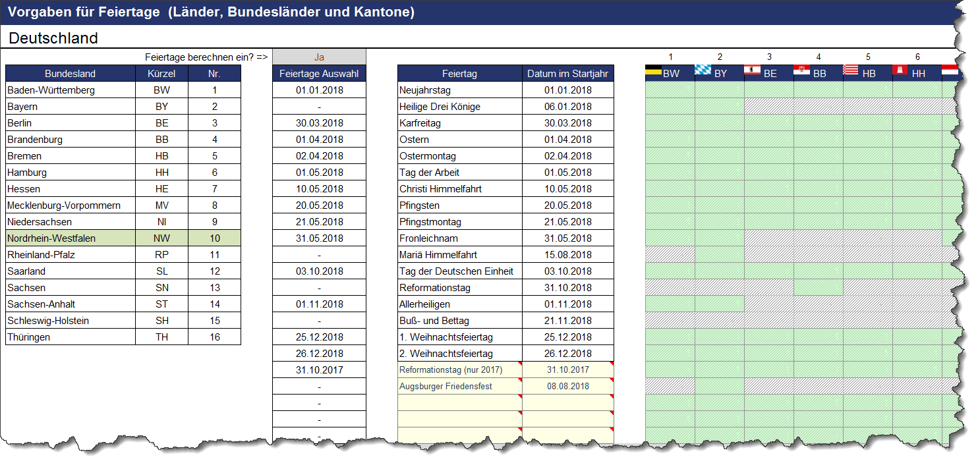Screen dimensions: 980x465
Task: Select the Pfingstmontag cell
Action: click(x=460, y=221)
